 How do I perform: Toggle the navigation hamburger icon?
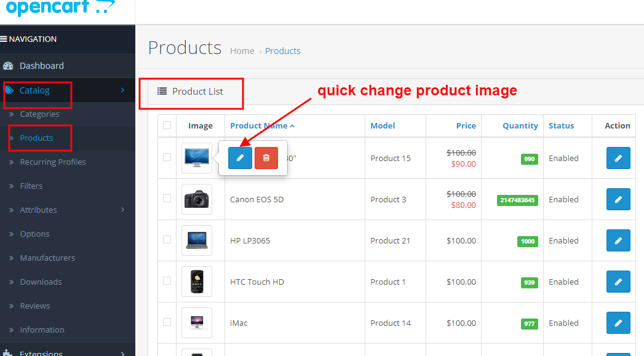(x=4, y=39)
